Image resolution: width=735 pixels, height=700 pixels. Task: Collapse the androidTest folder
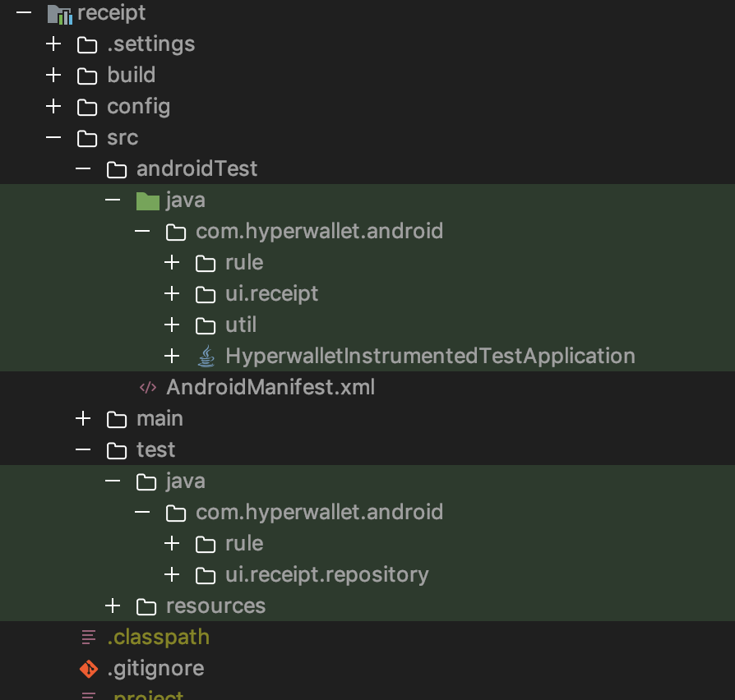pos(82,168)
